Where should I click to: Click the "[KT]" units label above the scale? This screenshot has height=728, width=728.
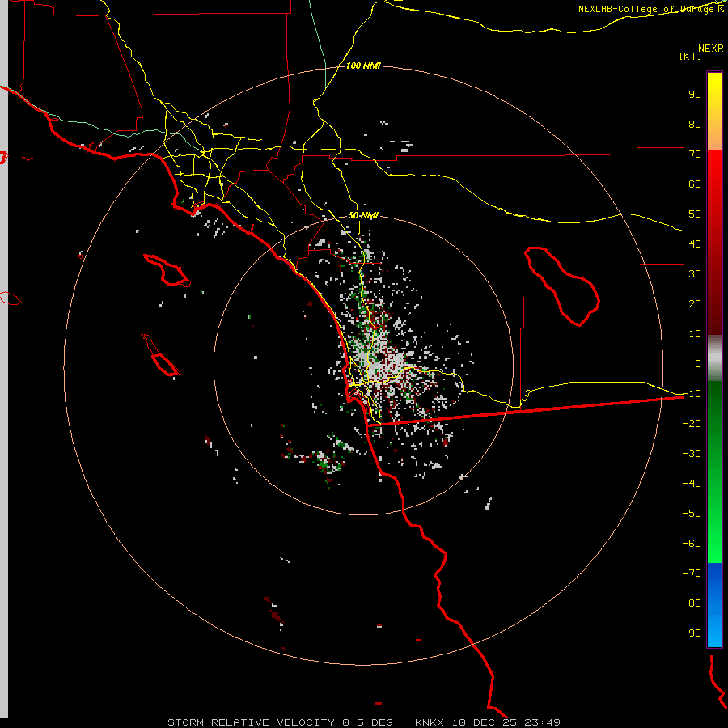(690, 56)
